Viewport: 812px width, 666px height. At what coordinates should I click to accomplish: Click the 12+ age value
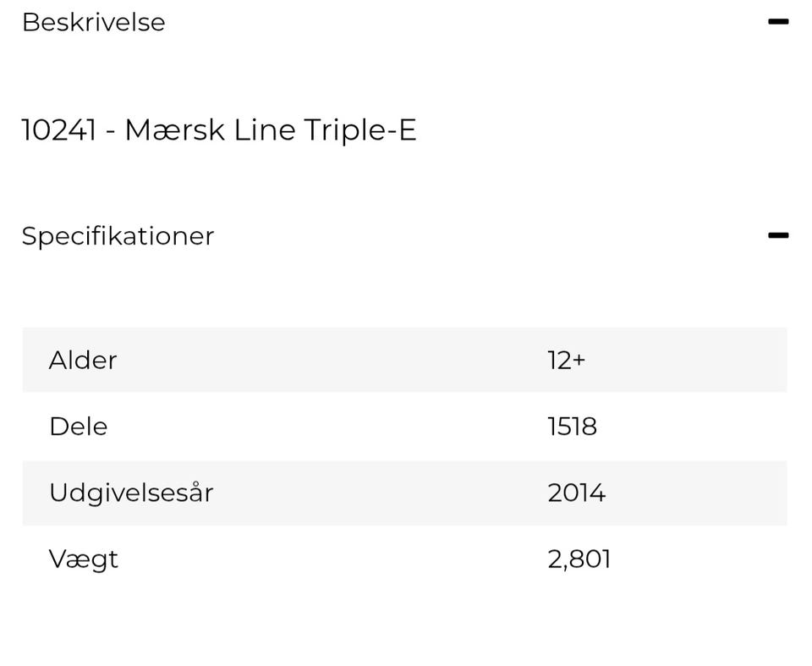[x=566, y=361]
